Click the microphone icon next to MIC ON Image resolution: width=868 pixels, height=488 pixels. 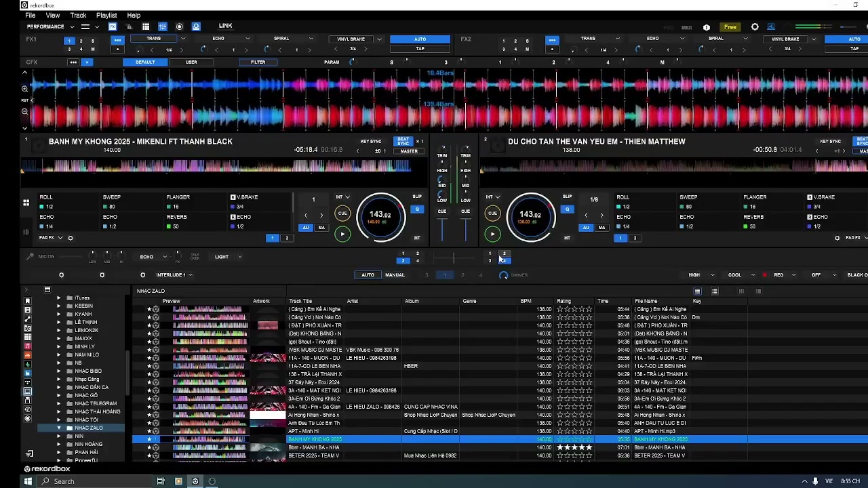click(x=30, y=257)
